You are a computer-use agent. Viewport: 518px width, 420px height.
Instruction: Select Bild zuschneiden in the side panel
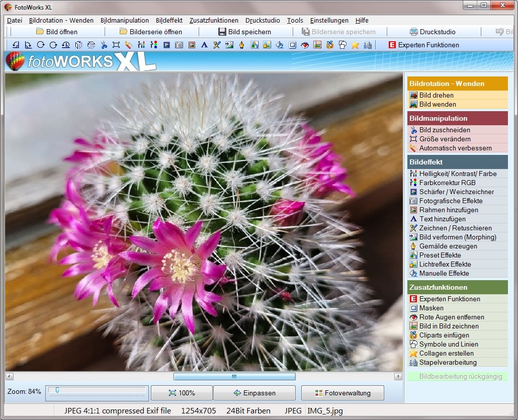coord(458,130)
